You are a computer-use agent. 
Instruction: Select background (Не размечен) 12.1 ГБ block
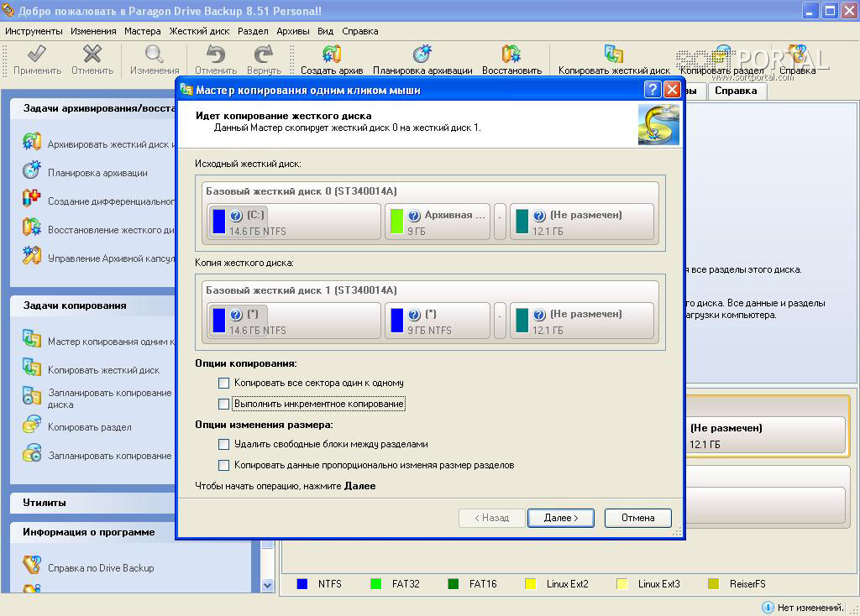(765, 436)
